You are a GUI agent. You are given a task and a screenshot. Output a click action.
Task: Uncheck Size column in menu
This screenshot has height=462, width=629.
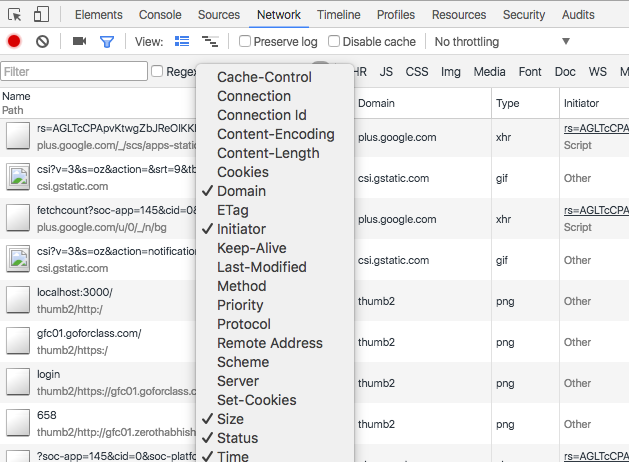(275, 419)
